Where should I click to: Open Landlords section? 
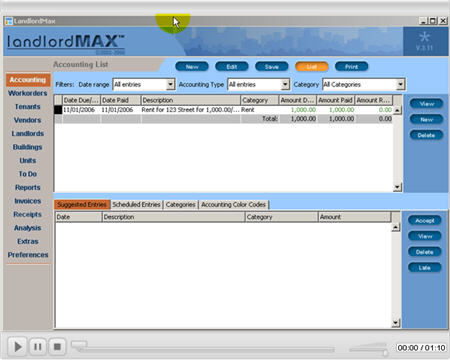(x=28, y=134)
